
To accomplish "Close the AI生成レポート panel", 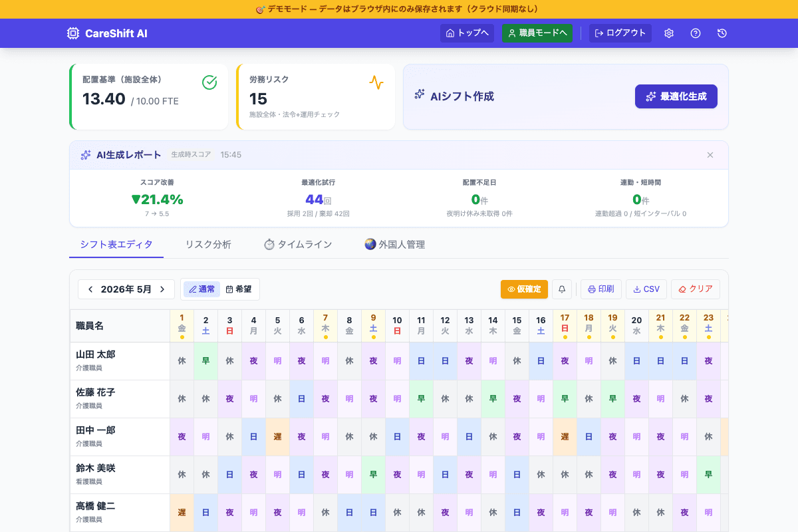I will (710, 155).
